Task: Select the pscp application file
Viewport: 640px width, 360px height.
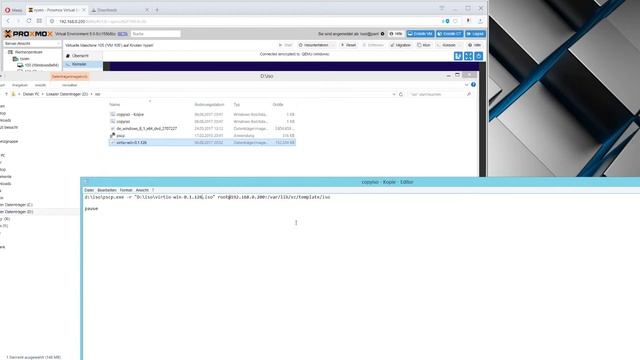Action: pos(202,136)
